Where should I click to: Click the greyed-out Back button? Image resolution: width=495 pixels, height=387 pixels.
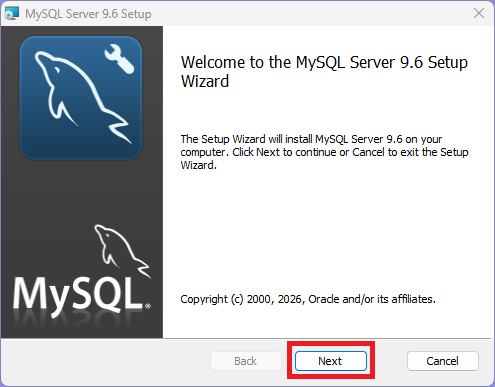(246, 361)
